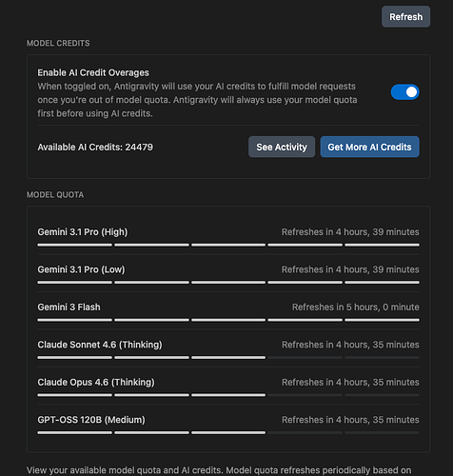Click Get More AI Credits button

click(x=369, y=147)
